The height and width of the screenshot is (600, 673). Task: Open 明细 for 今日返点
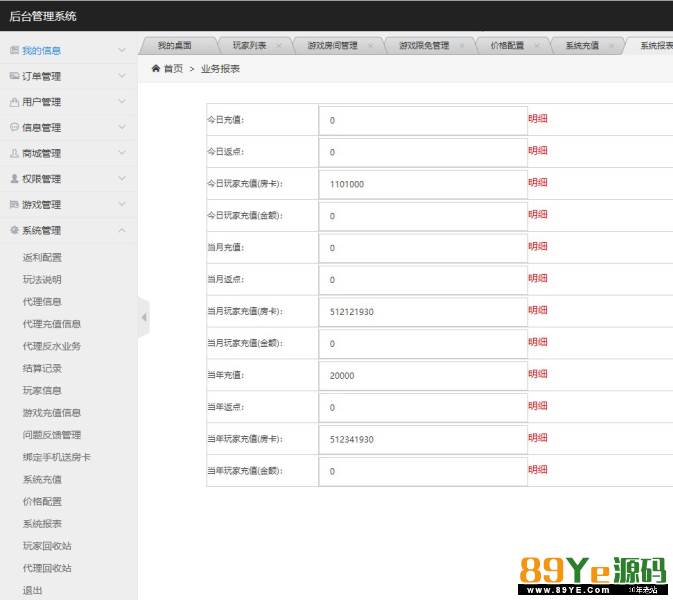pyautogui.click(x=538, y=151)
